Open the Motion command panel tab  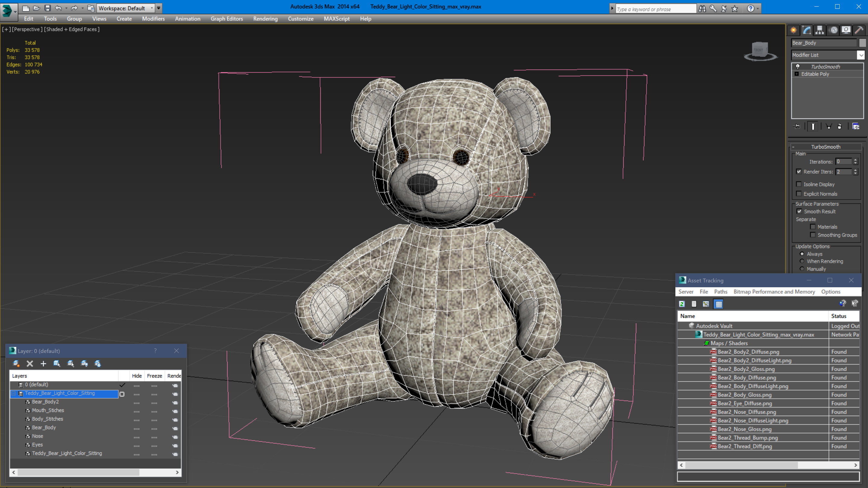coord(833,30)
